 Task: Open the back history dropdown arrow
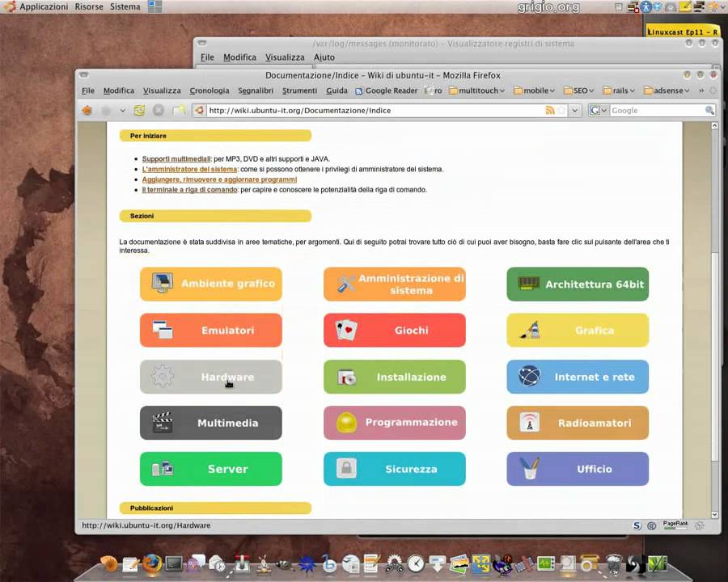coord(122,111)
